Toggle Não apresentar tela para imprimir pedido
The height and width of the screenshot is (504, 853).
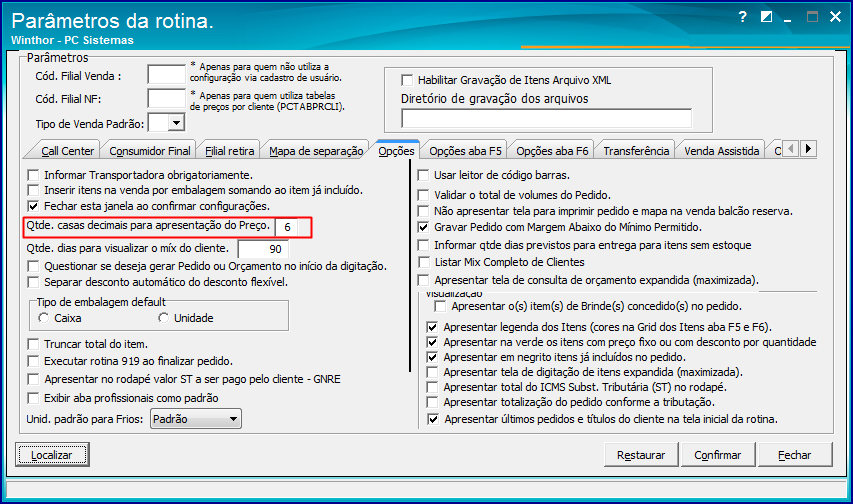click(x=423, y=211)
